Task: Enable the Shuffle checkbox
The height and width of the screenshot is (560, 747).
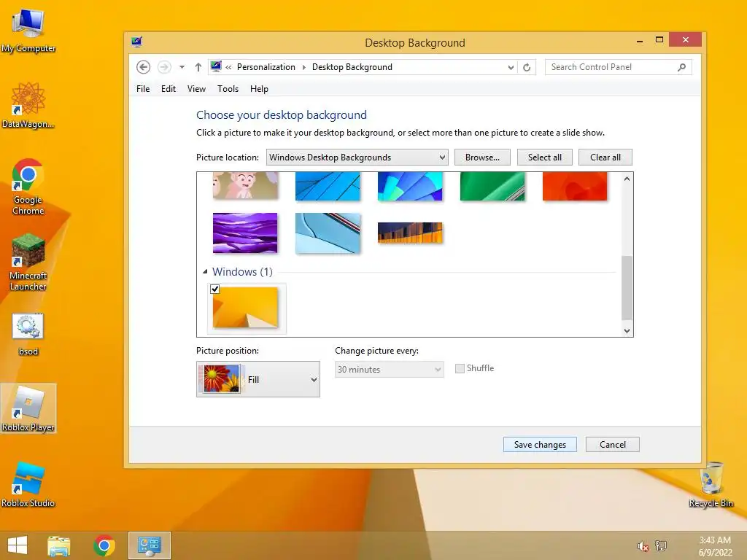Action: 460,368
